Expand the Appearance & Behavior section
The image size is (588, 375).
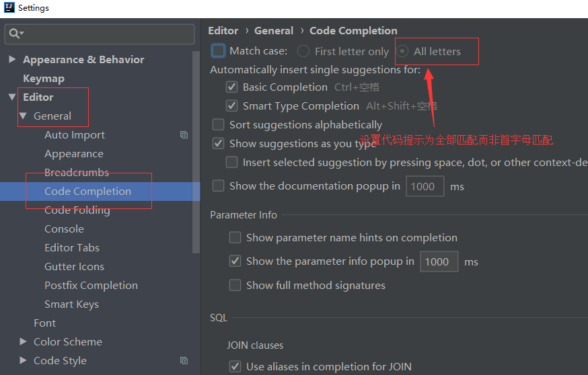(12, 59)
